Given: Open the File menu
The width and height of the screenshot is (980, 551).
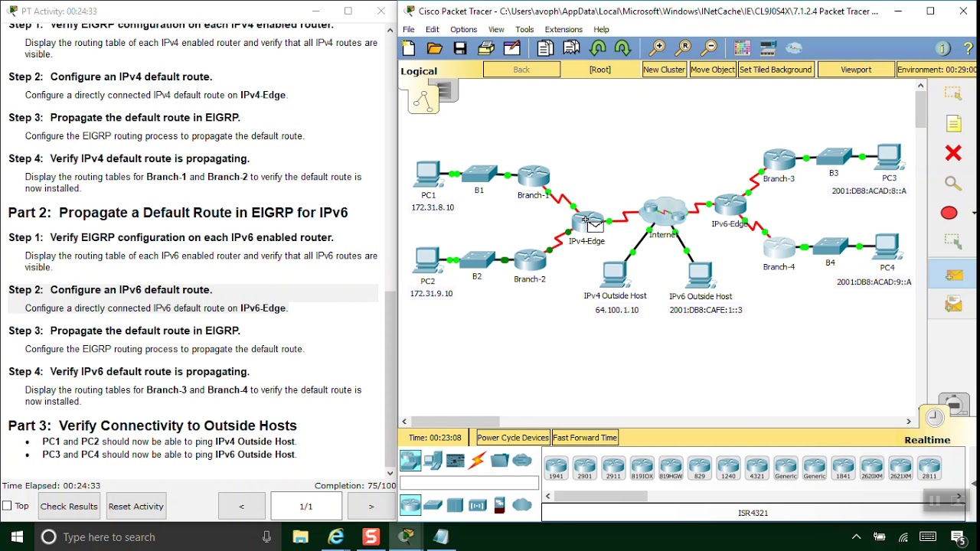Looking at the screenshot, I should tap(409, 29).
